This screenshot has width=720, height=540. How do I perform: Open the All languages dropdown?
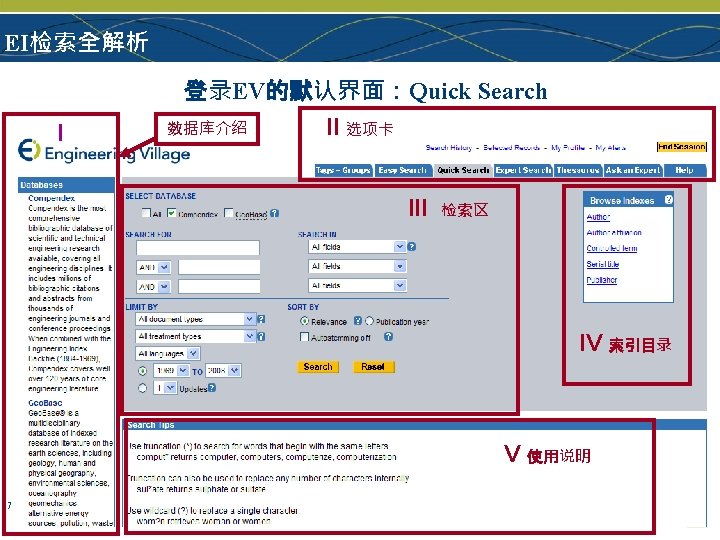(x=168, y=354)
